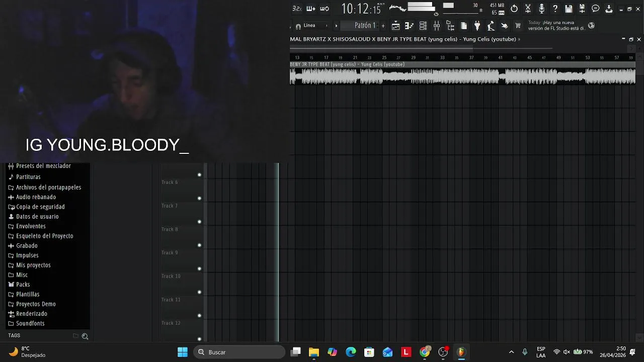This screenshot has width=644, height=362.
Task: Open the Línea snap dropdown
Action: (x=316, y=26)
